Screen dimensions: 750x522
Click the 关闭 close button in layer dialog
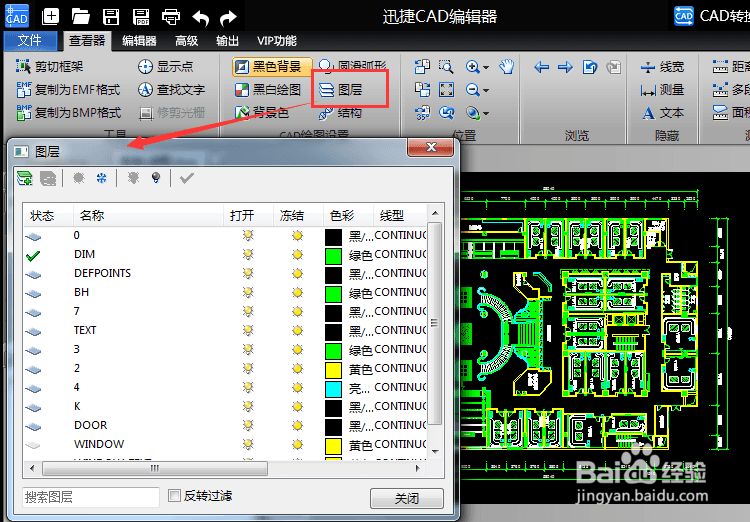(407, 499)
